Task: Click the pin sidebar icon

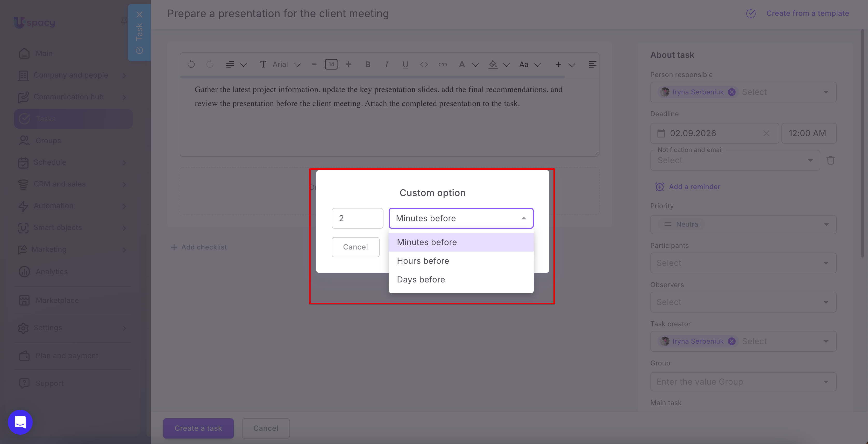Action: (124, 21)
